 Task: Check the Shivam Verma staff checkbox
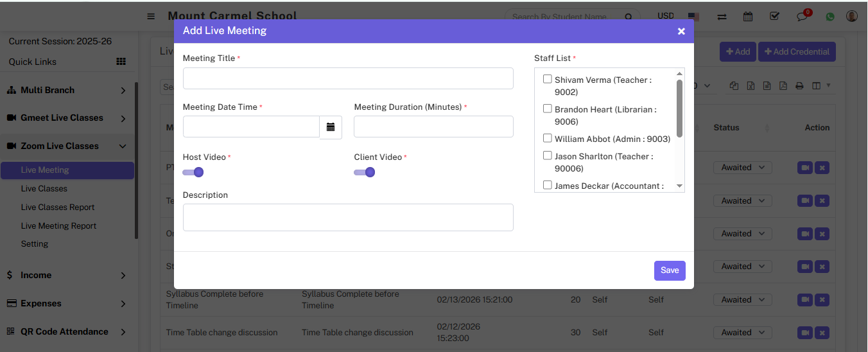(x=548, y=80)
